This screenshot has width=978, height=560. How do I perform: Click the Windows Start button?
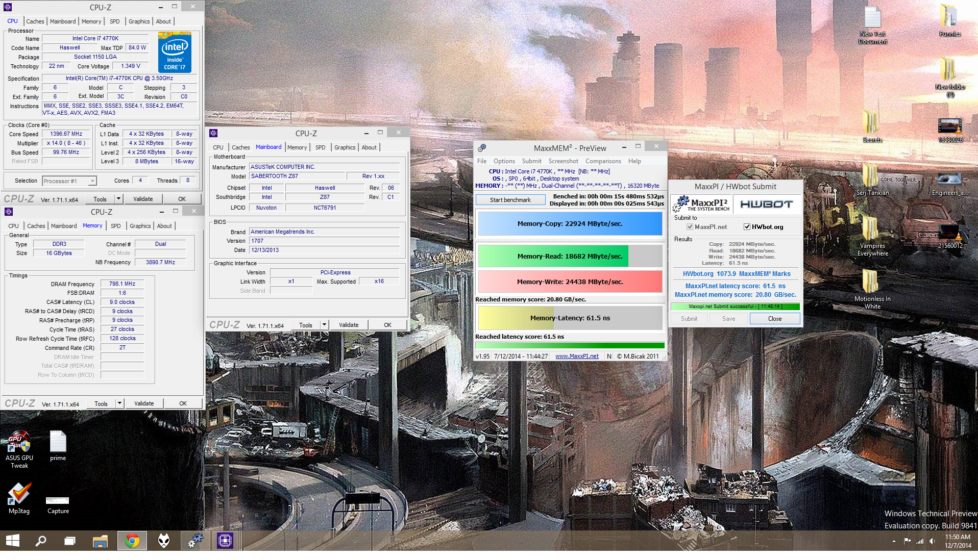coord(12,541)
